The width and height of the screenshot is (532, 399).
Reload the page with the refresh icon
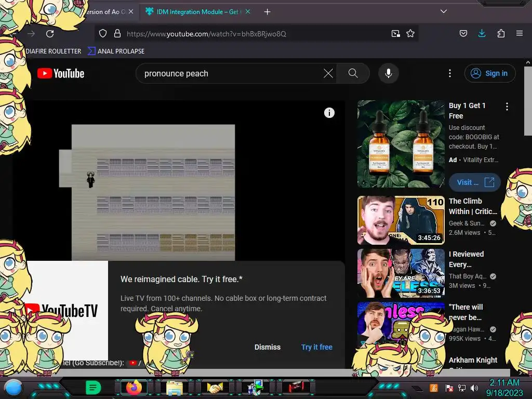coord(50,34)
